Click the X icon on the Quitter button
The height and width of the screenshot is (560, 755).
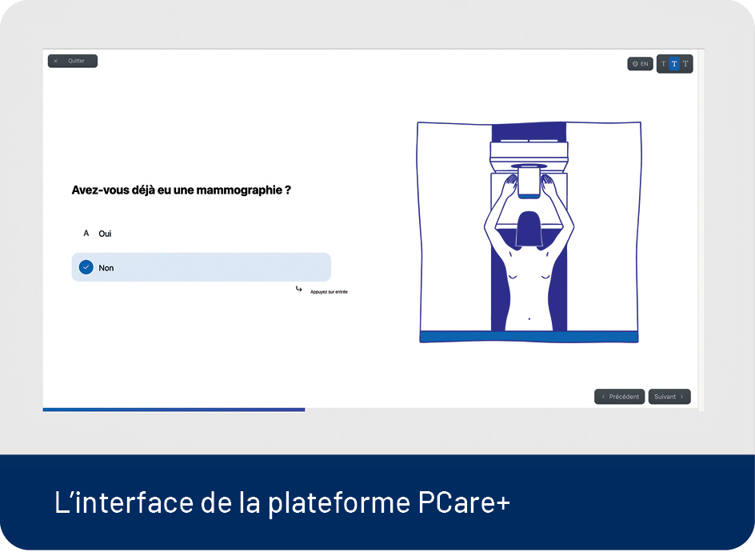[55, 61]
